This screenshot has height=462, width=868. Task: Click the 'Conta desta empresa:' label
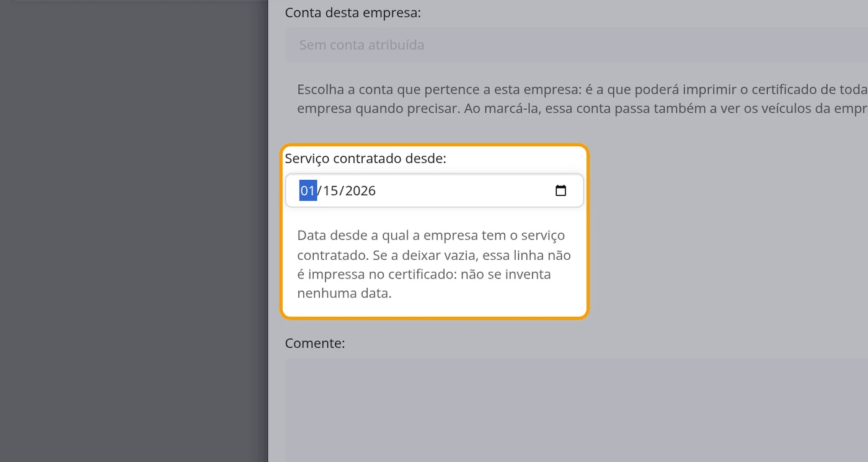coord(353,12)
